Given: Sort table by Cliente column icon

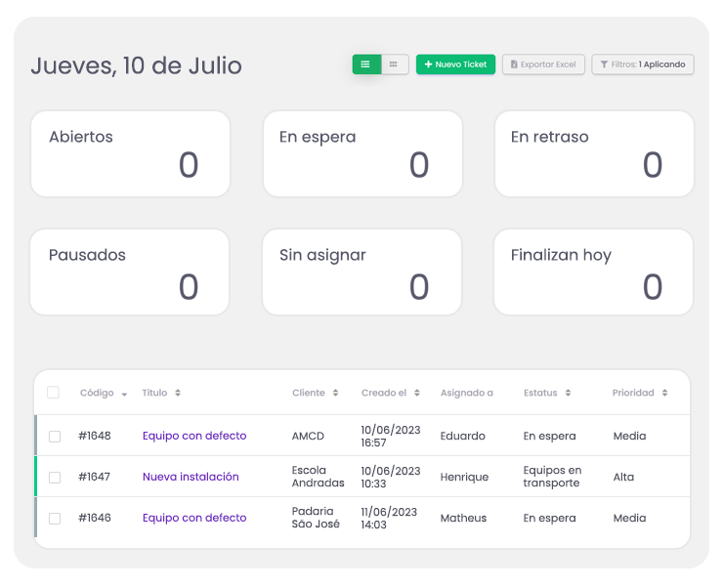Looking at the screenshot, I should tap(335, 393).
